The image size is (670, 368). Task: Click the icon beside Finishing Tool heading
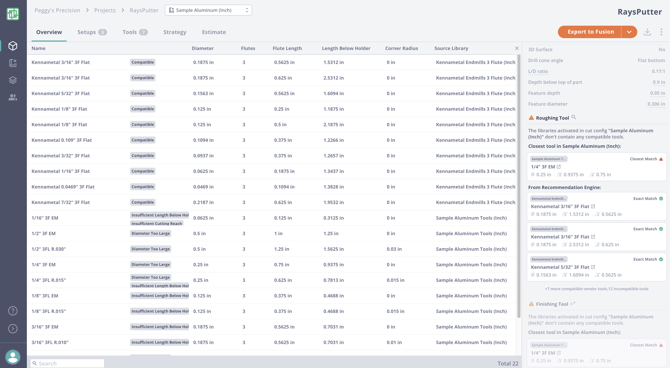point(573,304)
